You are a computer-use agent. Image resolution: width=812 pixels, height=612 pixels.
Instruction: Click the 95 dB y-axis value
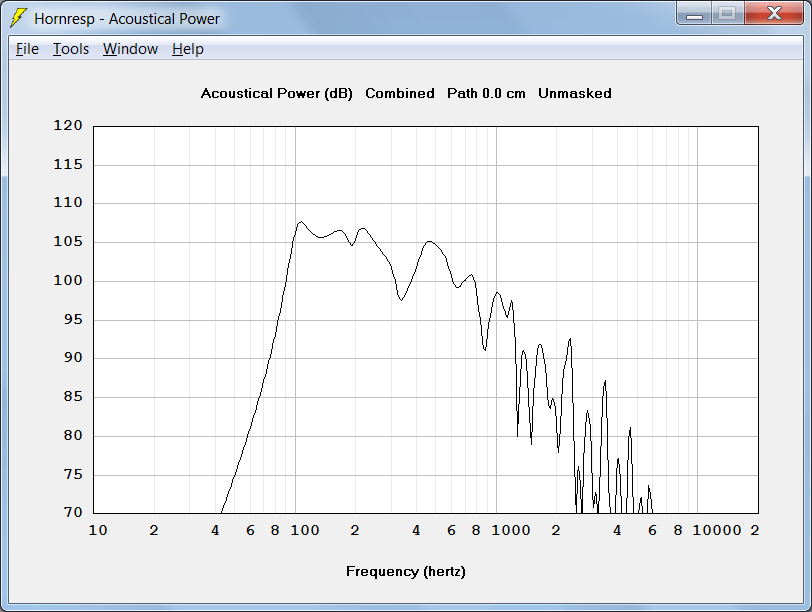[73, 319]
